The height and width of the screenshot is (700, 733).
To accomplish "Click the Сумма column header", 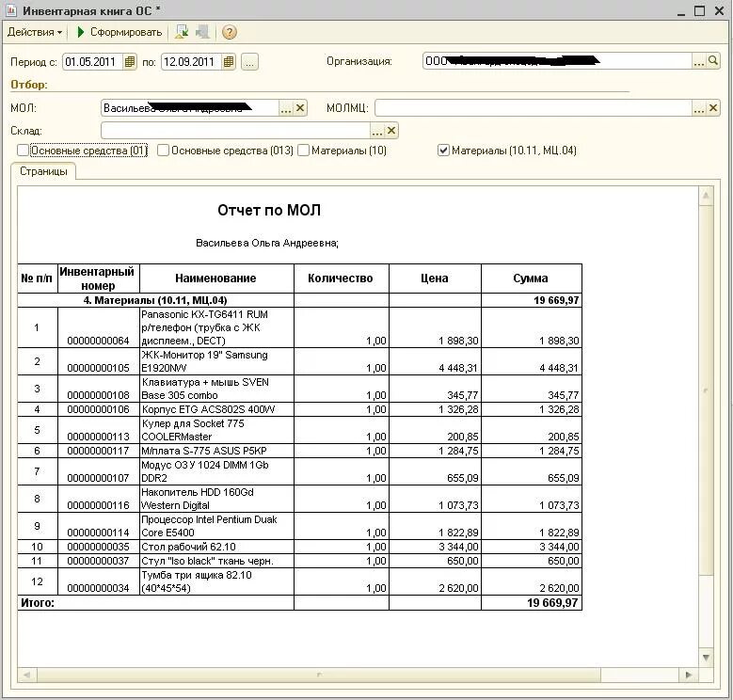I will (x=531, y=278).
